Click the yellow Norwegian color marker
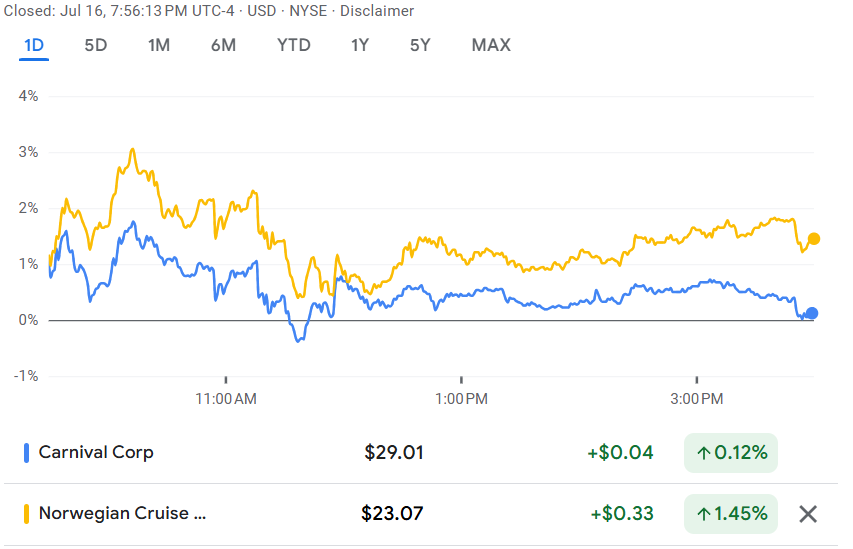Screen dimensions: 853x549 coord(26,514)
